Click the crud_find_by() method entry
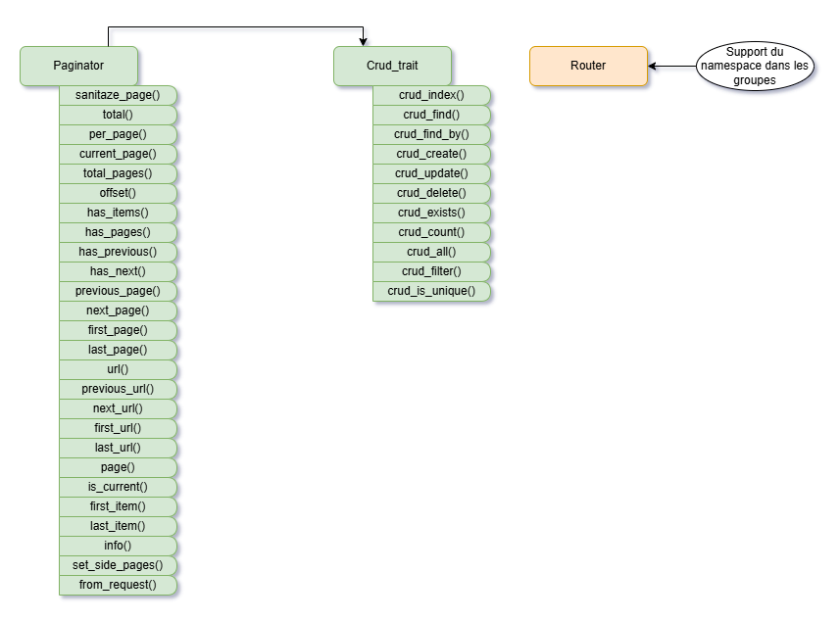Viewport: 840px width, 621px height. 431,134
